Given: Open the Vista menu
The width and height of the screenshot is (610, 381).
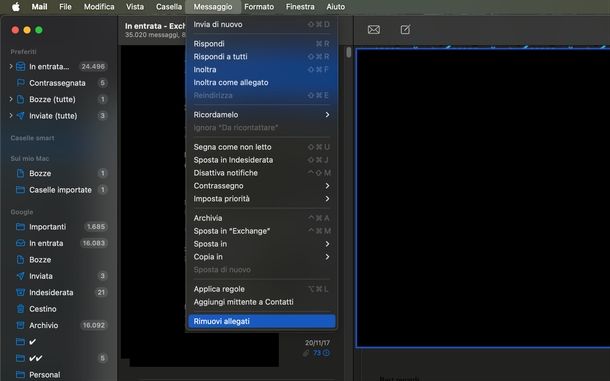Looking at the screenshot, I should pyautogui.click(x=135, y=7).
